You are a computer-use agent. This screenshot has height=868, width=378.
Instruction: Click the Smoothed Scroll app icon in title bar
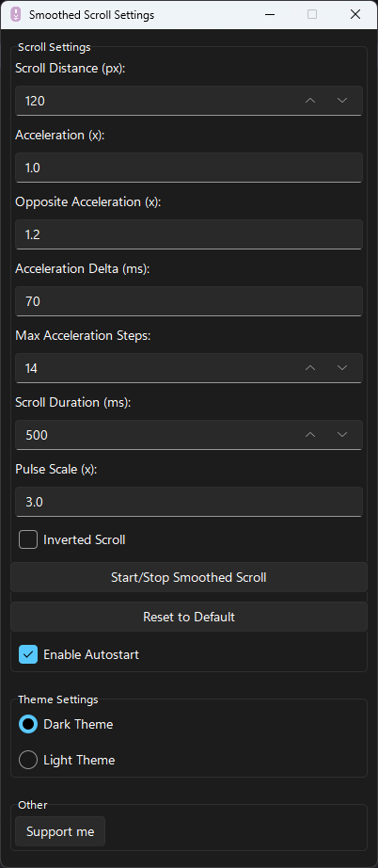(16, 15)
